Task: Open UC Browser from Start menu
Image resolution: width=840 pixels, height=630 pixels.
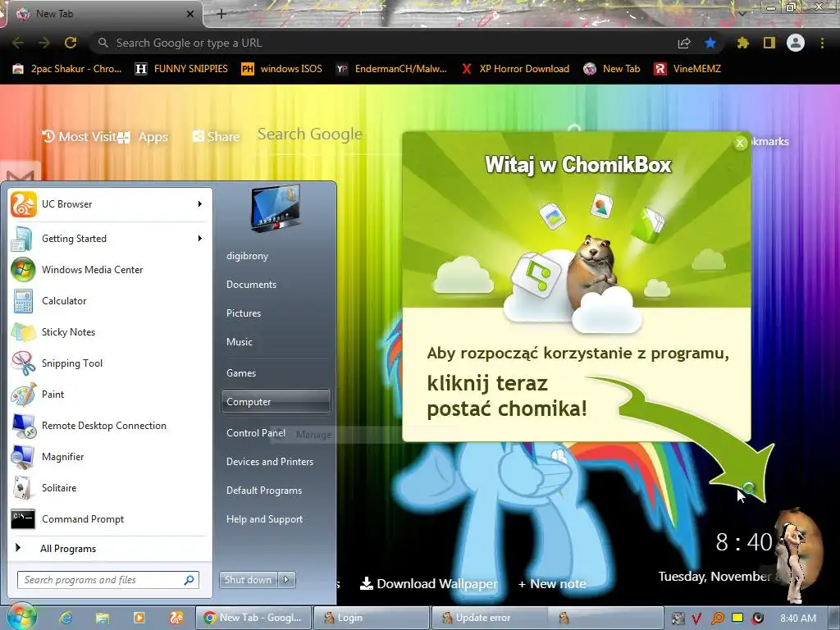Action: coord(109,204)
